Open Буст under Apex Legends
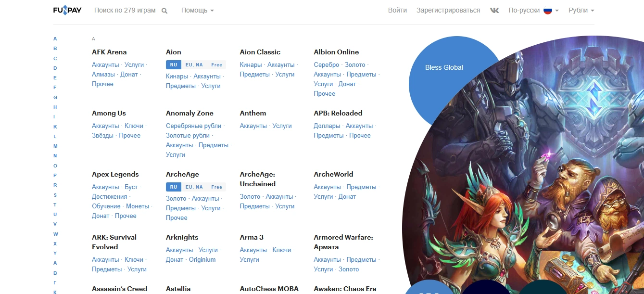Screen dimensions: 644x294 pyautogui.click(x=131, y=187)
